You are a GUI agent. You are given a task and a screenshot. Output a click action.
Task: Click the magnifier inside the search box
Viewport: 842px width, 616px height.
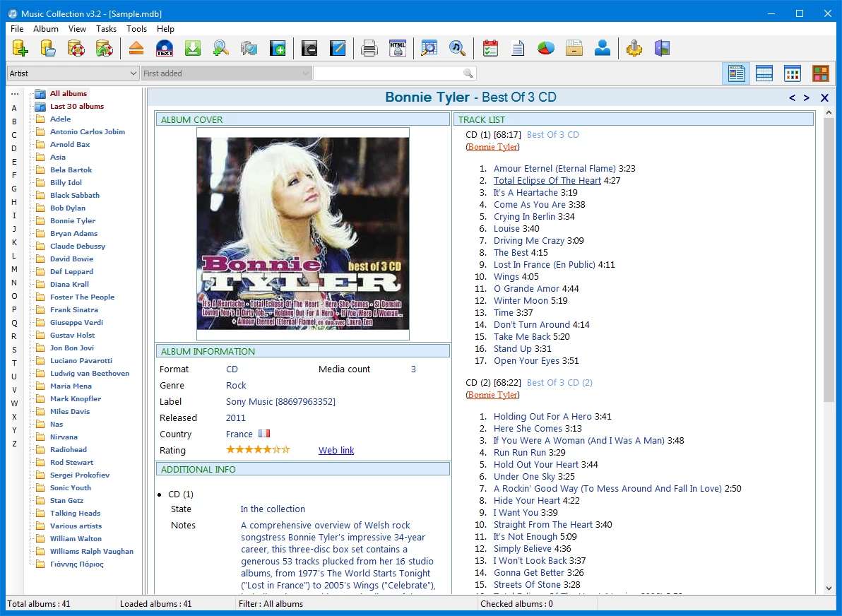tap(468, 73)
